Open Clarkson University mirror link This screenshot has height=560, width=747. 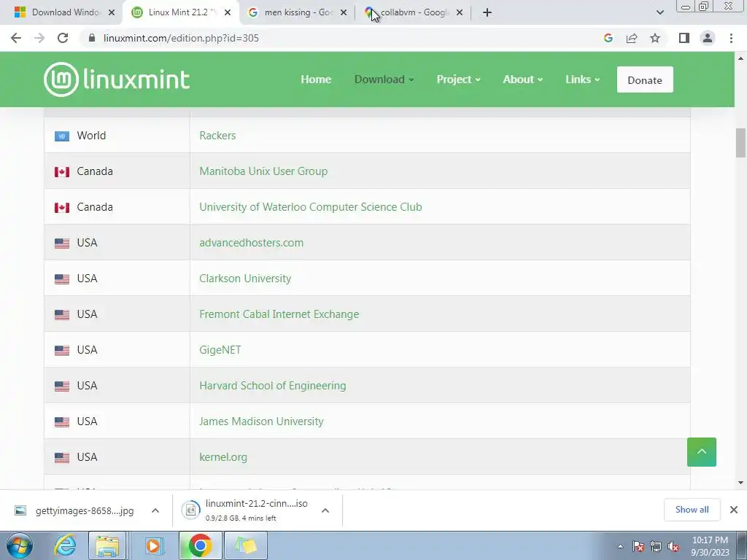point(245,278)
